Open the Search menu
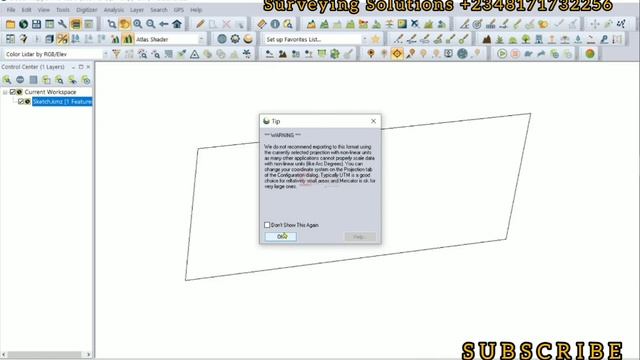The height and width of the screenshot is (360, 640). (x=159, y=10)
